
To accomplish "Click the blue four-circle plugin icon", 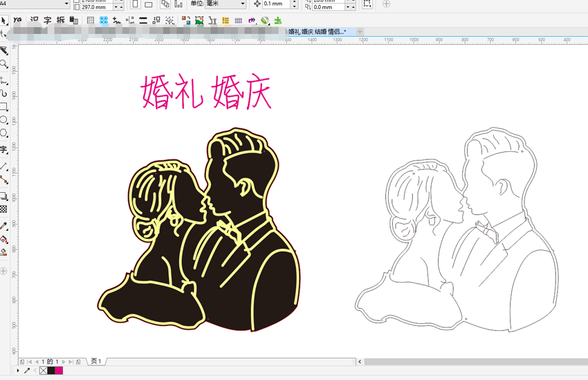I will (x=104, y=20).
